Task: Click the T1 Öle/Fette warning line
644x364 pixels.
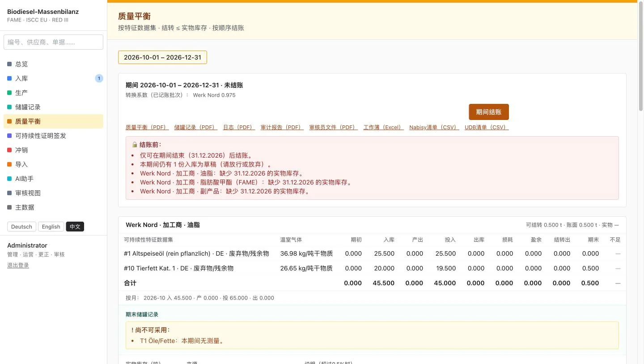Action: coord(182,341)
